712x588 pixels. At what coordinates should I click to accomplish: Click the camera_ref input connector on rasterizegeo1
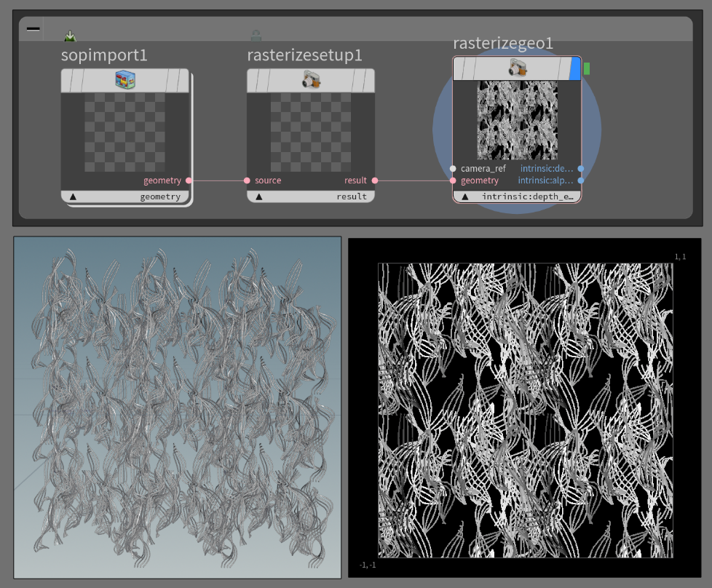pyautogui.click(x=453, y=168)
